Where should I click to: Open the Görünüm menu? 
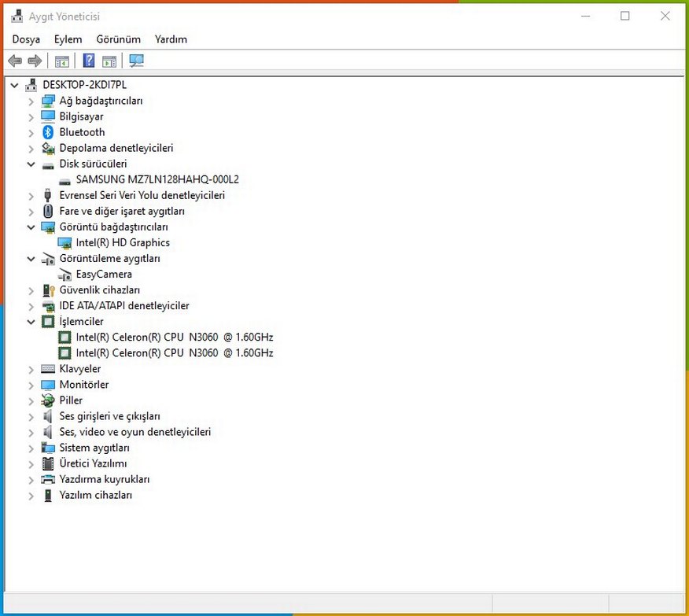(118, 39)
